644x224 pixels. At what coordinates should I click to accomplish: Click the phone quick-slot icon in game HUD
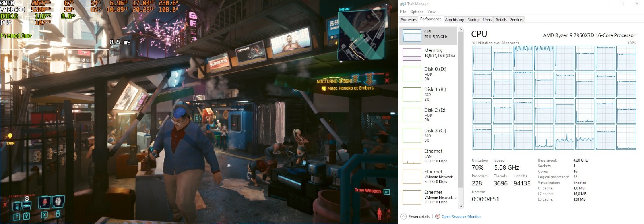coord(17,207)
